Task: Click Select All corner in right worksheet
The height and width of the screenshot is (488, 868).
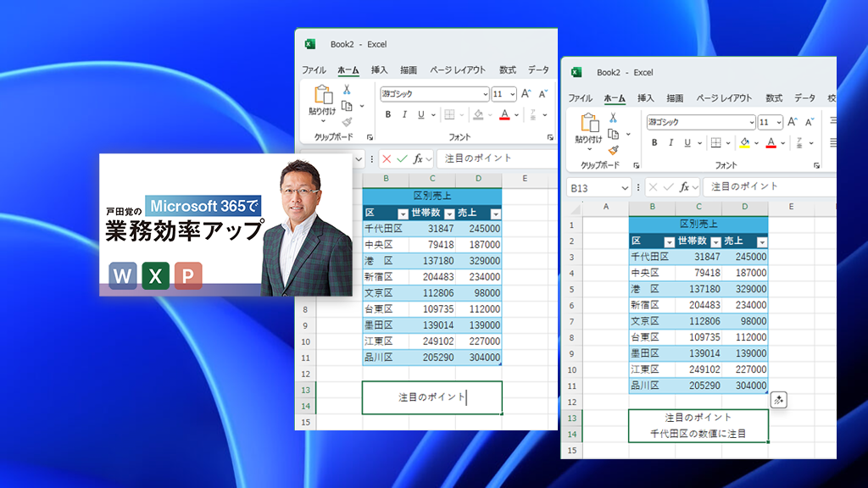Action: [x=576, y=209]
